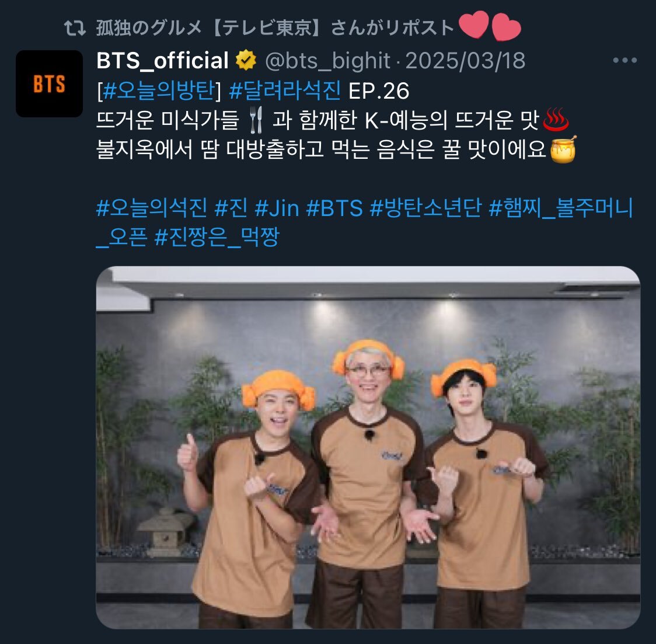Click the hot springs emoji

[555, 119]
